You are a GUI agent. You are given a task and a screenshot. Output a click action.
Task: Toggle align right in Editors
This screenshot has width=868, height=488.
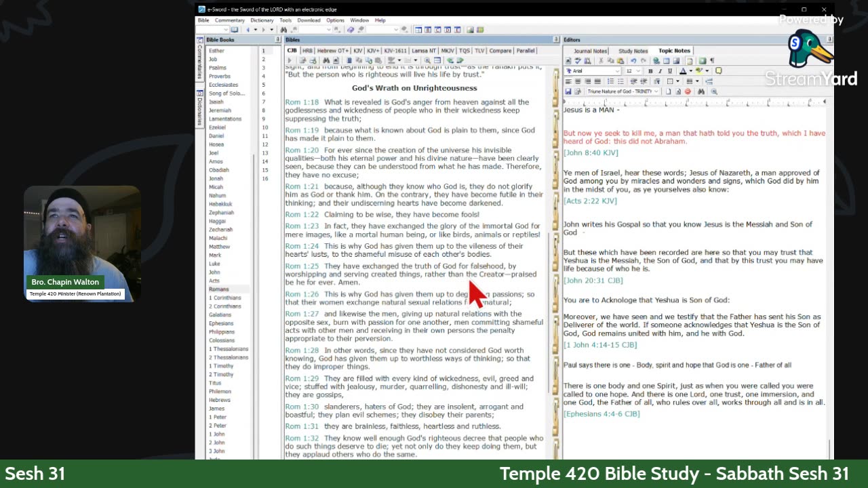pos(587,81)
